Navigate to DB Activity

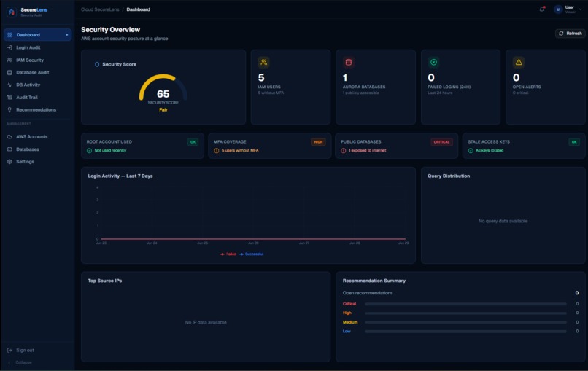(x=37, y=85)
